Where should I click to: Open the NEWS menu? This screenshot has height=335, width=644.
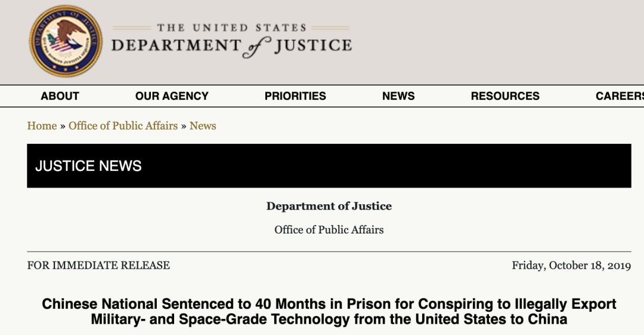398,96
